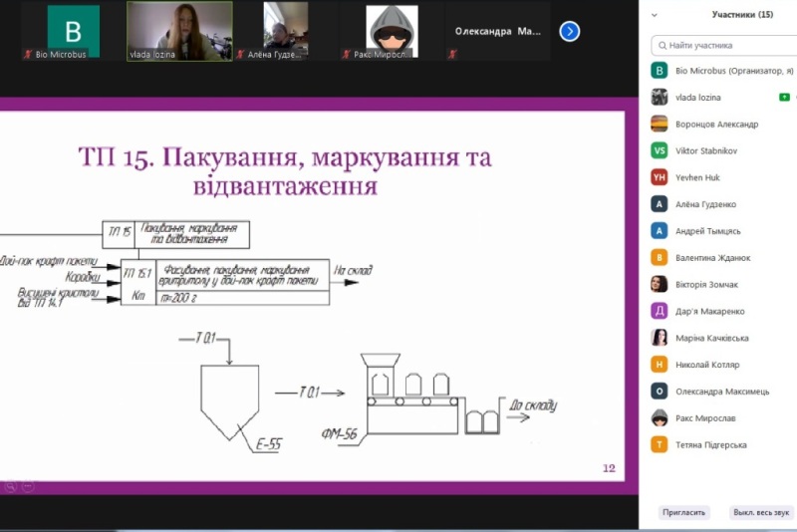Click Валентина Жданюк avatar

pyautogui.click(x=660, y=258)
